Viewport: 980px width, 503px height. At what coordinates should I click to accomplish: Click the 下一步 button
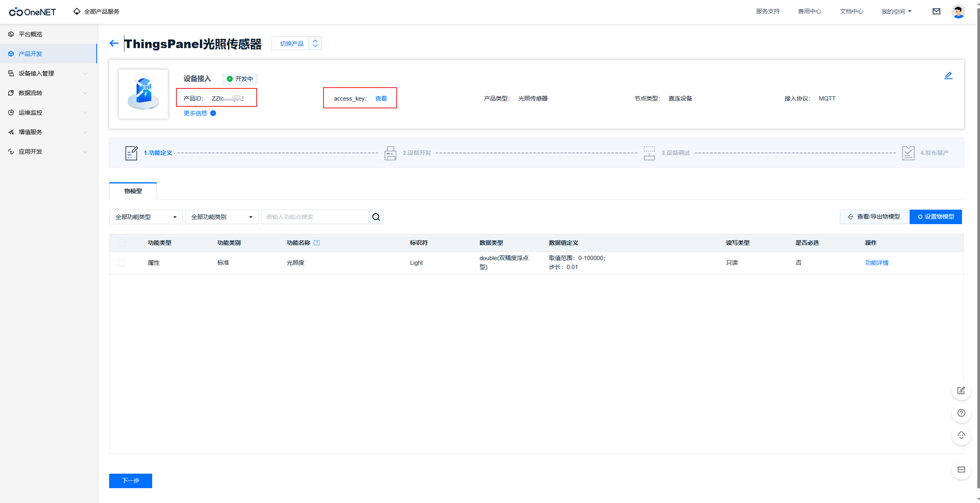[x=130, y=481]
